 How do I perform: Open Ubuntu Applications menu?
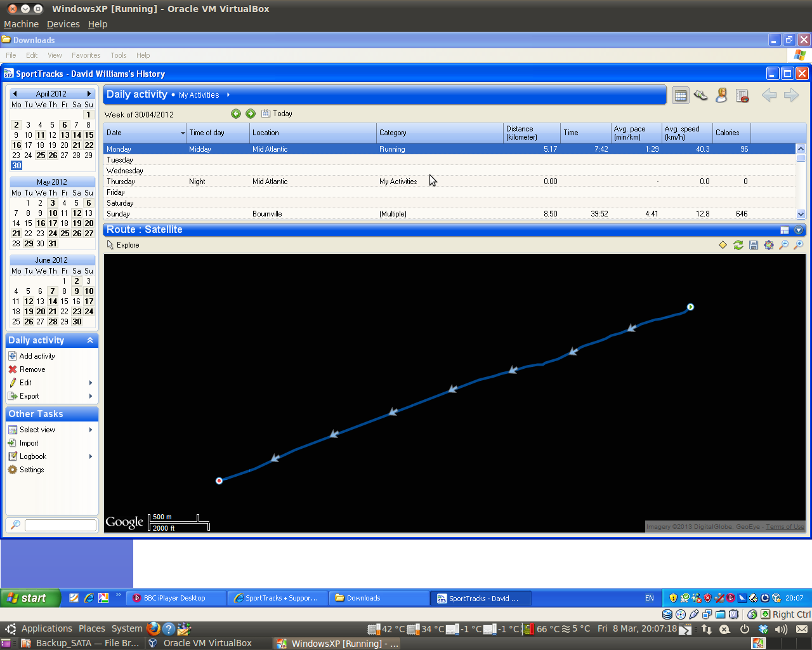tap(46, 628)
